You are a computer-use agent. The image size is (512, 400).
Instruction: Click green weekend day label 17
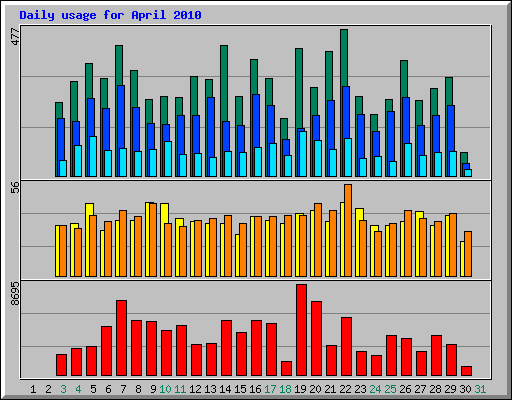270,389
